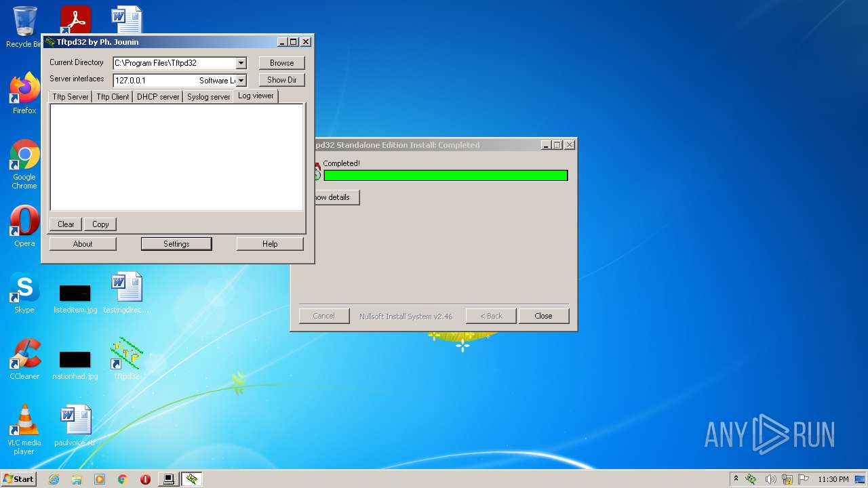Show details in the installer window
The width and height of the screenshot is (868, 488).
(336, 197)
